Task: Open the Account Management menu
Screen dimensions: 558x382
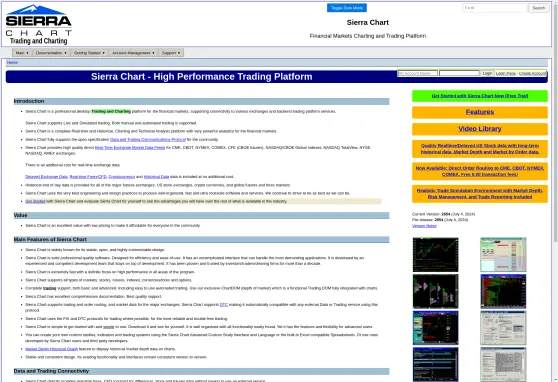Action: pyautogui.click(x=133, y=53)
